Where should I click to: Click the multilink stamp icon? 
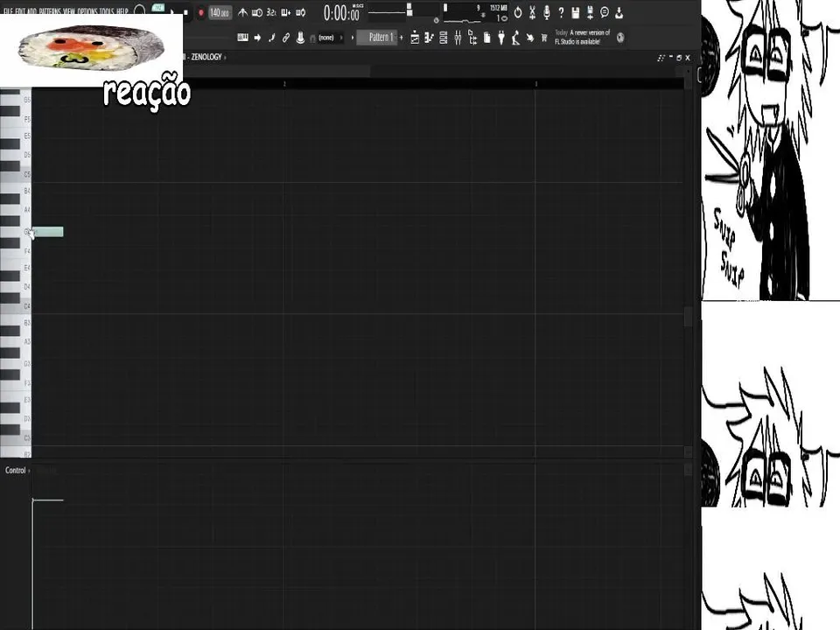tap(300, 38)
